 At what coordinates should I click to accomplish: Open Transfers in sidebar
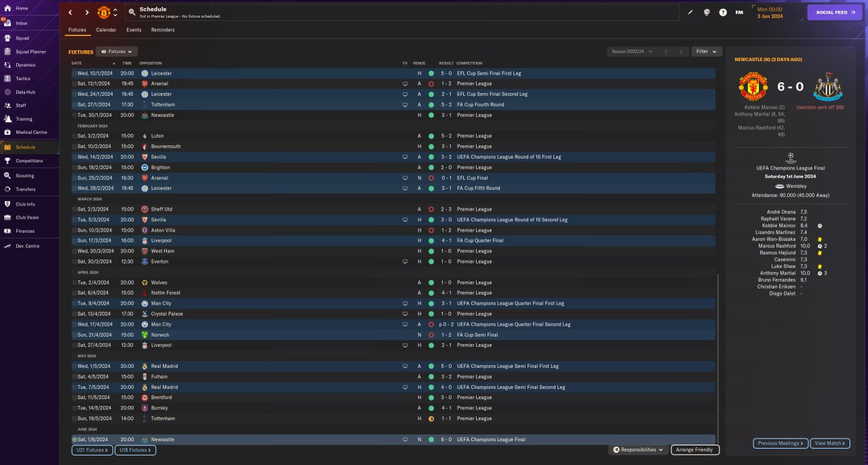tap(26, 189)
